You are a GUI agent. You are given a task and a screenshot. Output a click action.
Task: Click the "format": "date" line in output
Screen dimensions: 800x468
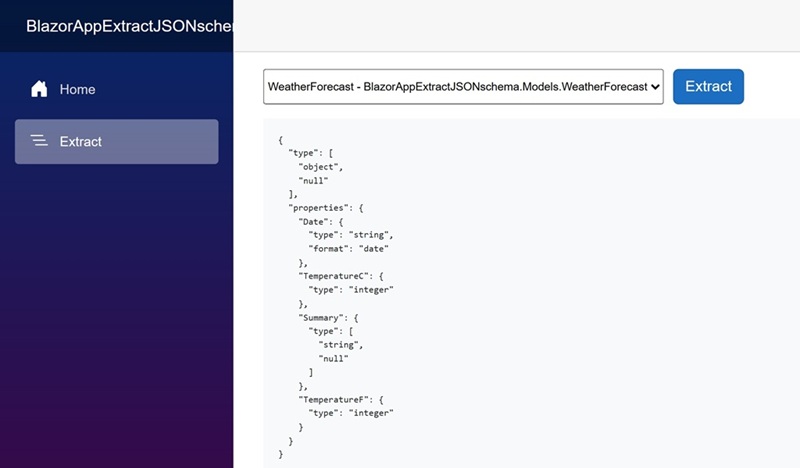coord(348,249)
